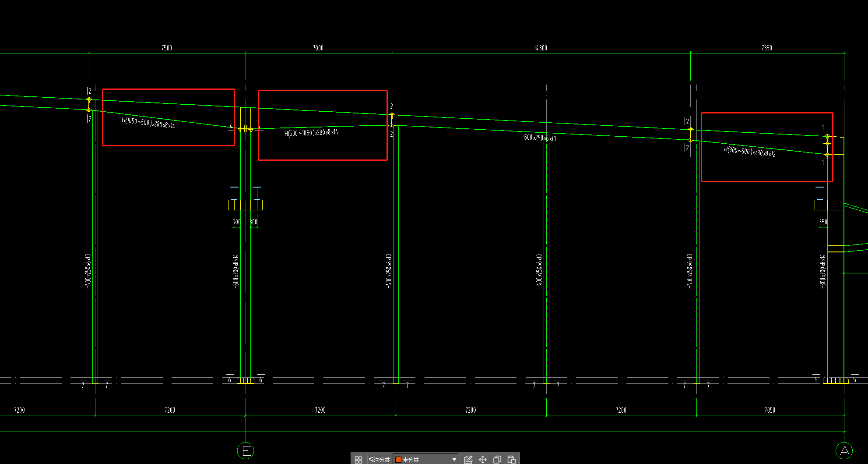Click the orange color swatch beside 未分类

(x=398, y=459)
